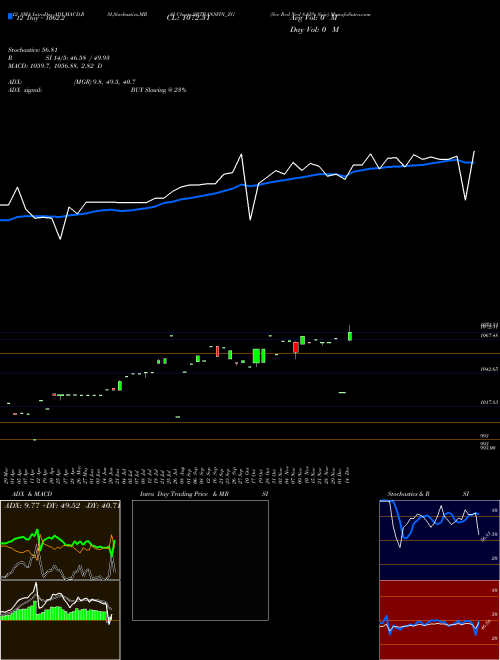Click the '1042.65' price axis label
Viewport: 500px width, 660px height.
pos(489,369)
